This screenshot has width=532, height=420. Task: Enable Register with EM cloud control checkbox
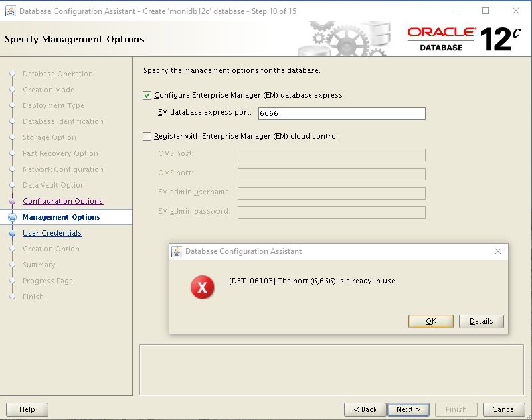pyautogui.click(x=147, y=136)
